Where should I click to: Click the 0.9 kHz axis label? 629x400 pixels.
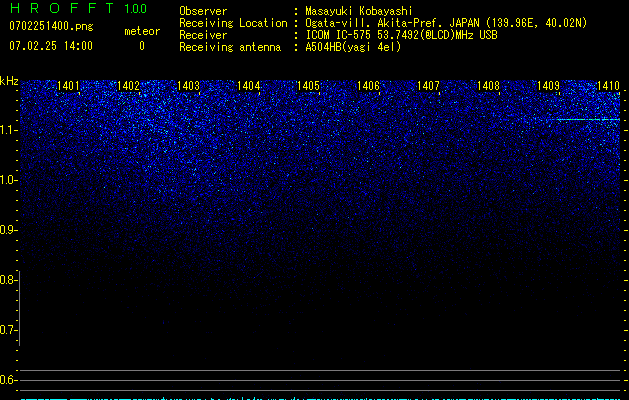tap(7, 230)
